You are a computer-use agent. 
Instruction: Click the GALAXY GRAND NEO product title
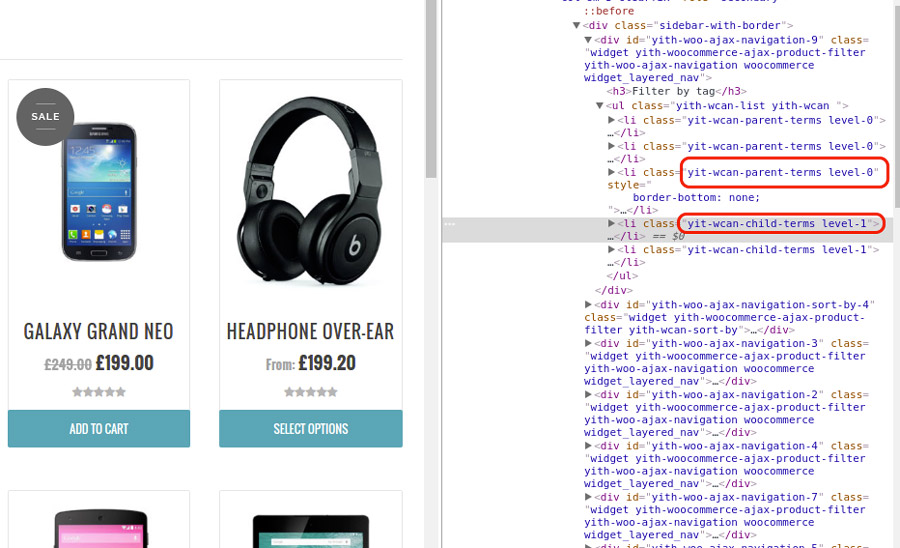tap(98, 331)
